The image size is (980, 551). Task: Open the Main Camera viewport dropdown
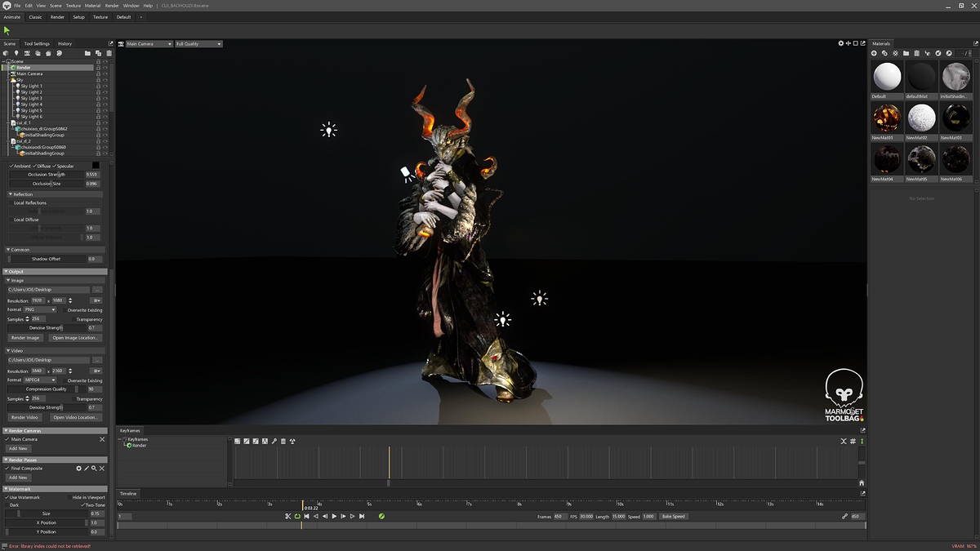pyautogui.click(x=149, y=43)
